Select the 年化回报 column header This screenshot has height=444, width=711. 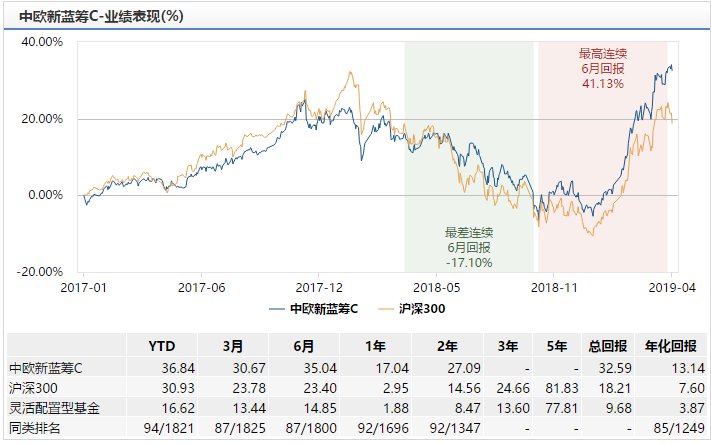671,346
